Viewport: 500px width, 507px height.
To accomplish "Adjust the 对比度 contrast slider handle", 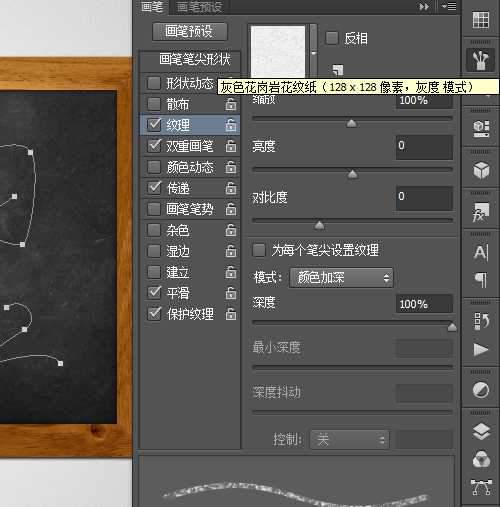I will pos(319,226).
